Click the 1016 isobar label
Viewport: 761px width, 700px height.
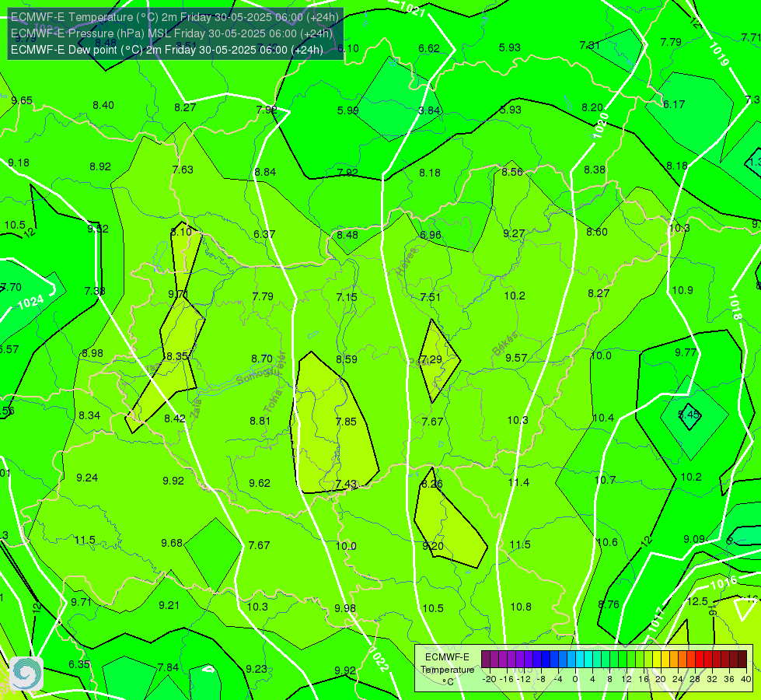tap(724, 583)
